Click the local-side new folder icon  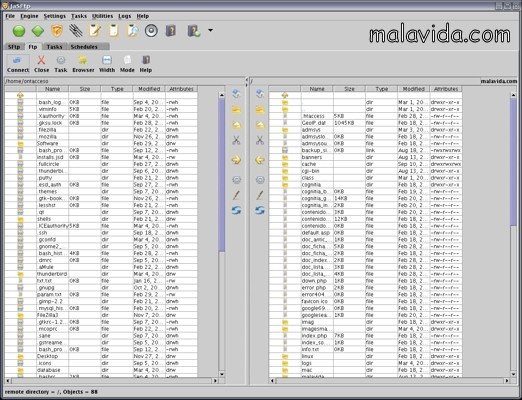(x=236, y=110)
